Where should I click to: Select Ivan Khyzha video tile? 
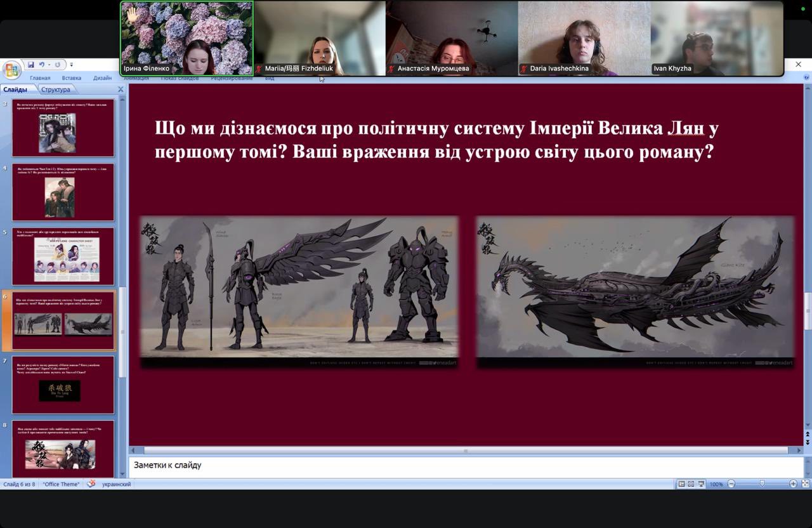click(x=717, y=38)
